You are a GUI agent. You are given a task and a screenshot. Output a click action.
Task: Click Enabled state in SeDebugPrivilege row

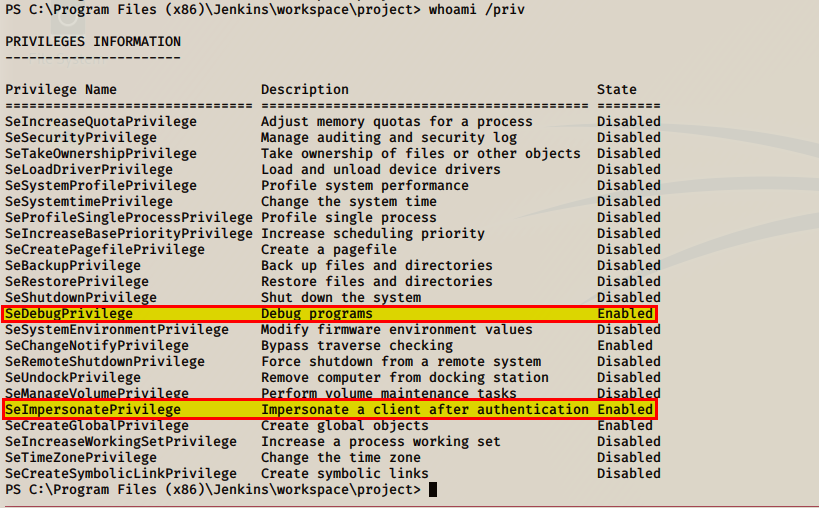(625, 313)
